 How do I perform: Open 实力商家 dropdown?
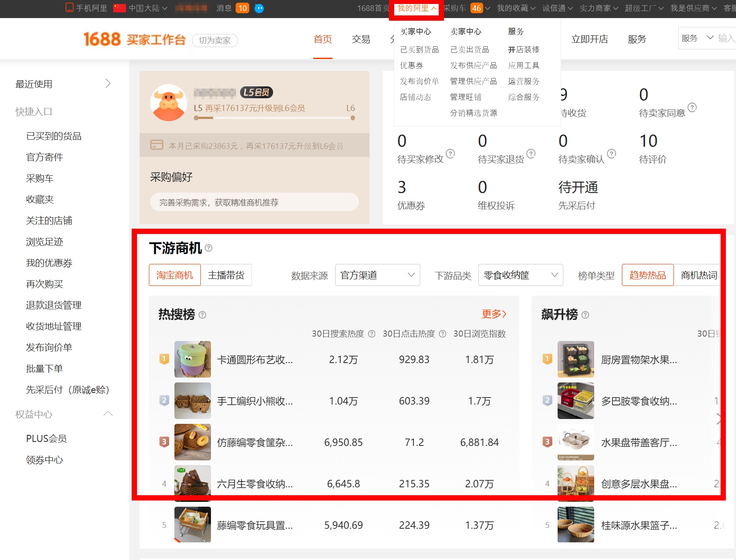(599, 8)
